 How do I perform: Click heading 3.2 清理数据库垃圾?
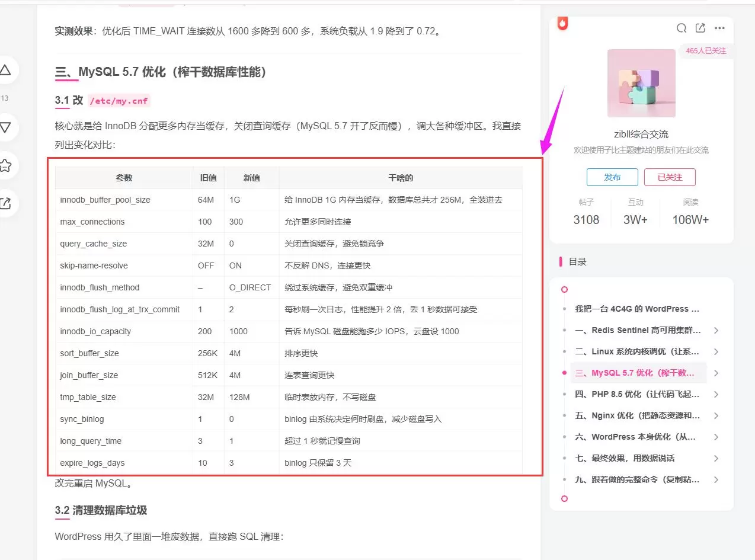pos(101,510)
